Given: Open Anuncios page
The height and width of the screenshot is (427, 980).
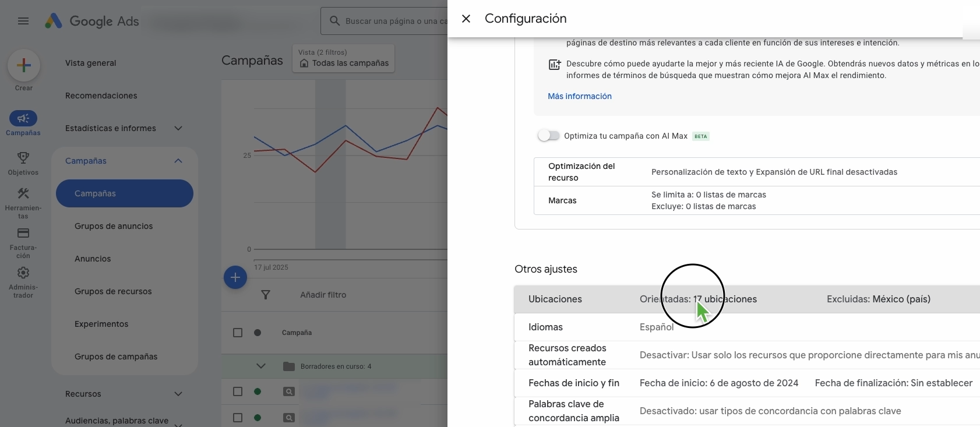Looking at the screenshot, I should coord(93,259).
